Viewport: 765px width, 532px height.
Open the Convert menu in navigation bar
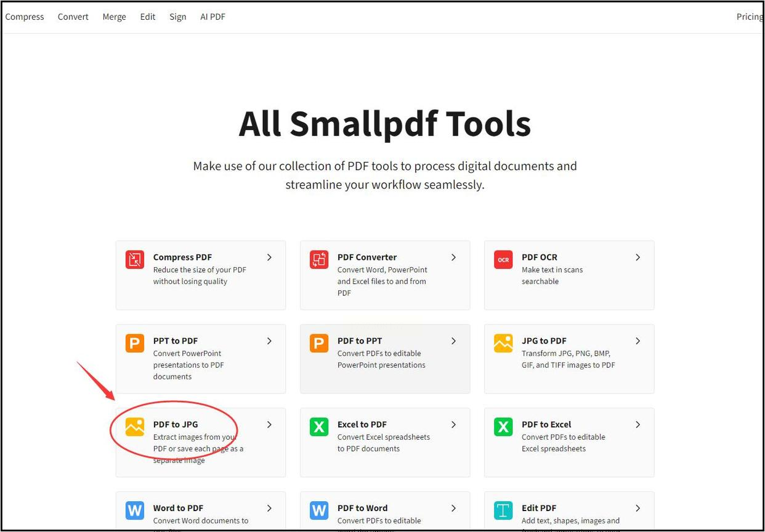pos(73,17)
